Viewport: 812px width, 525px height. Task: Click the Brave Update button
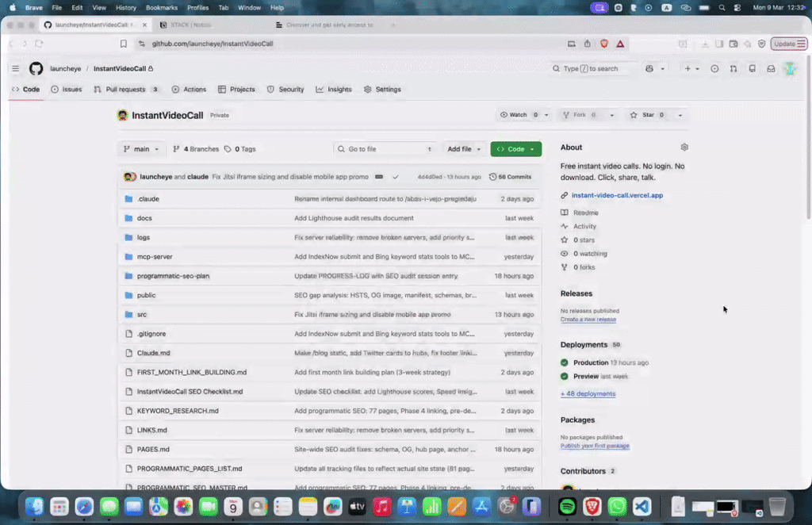(x=789, y=44)
